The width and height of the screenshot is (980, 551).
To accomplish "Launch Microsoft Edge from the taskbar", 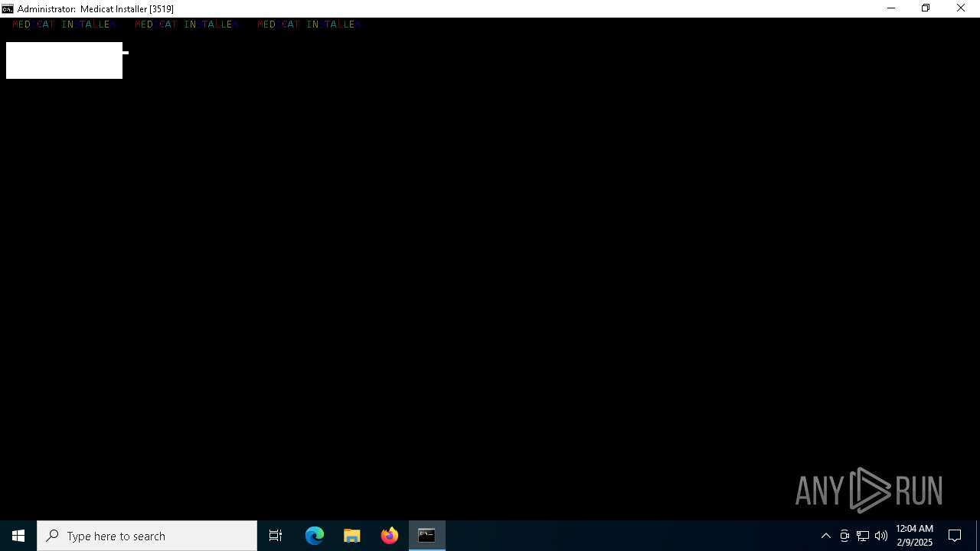I will [x=315, y=536].
